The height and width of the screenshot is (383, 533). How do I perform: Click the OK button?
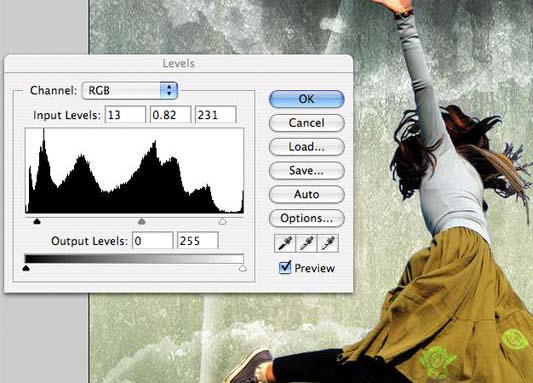(307, 99)
